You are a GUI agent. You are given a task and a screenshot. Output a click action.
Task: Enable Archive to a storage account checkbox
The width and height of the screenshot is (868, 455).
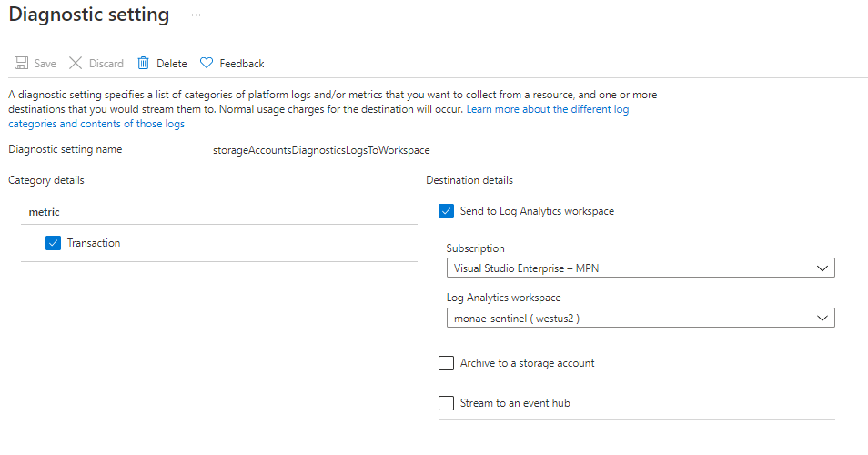point(446,363)
